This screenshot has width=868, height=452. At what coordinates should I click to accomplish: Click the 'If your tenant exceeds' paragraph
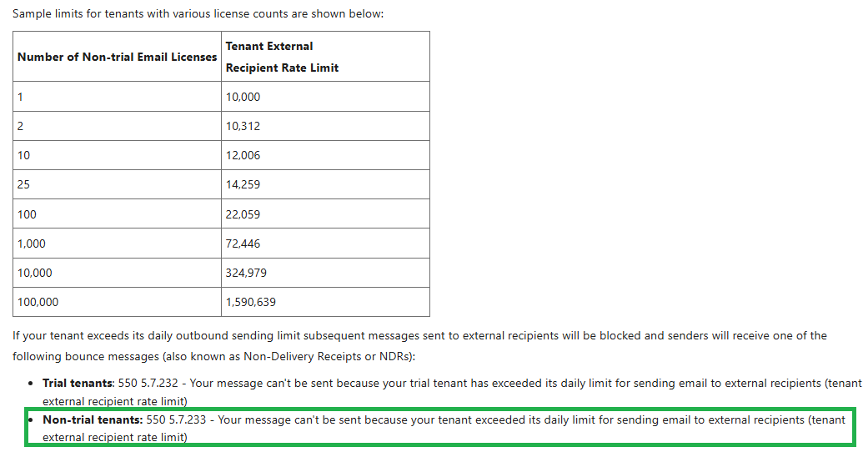419,345
